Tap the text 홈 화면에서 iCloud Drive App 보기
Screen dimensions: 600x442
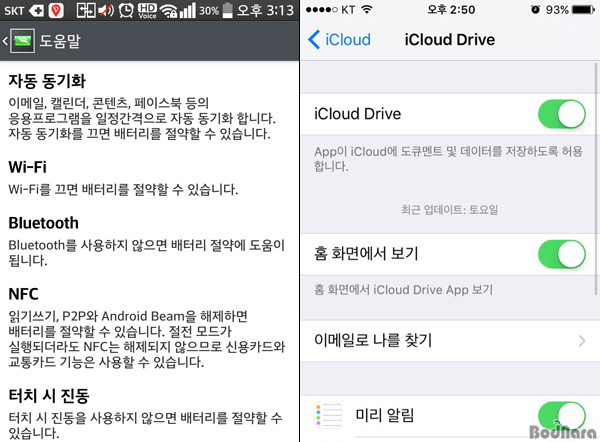click(404, 290)
